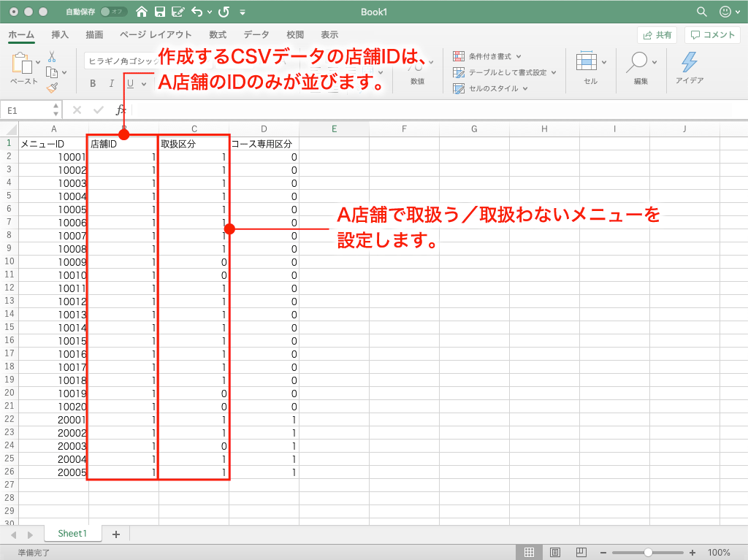This screenshot has width=748, height=560.
Task: Open Format as Table (テーブルとして書式設定)
Action: [504, 72]
